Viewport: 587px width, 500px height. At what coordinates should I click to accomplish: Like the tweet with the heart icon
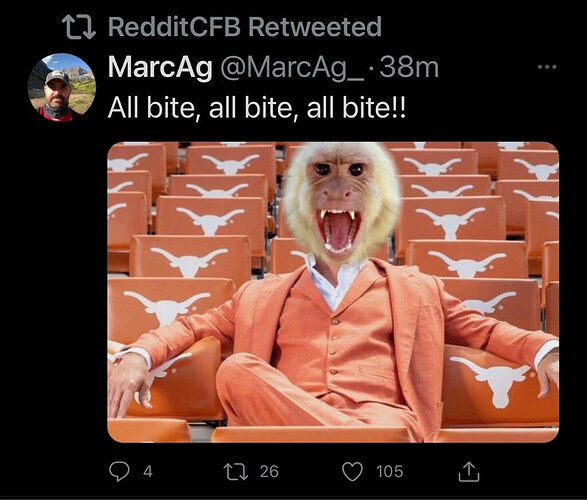(x=353, y=472)
